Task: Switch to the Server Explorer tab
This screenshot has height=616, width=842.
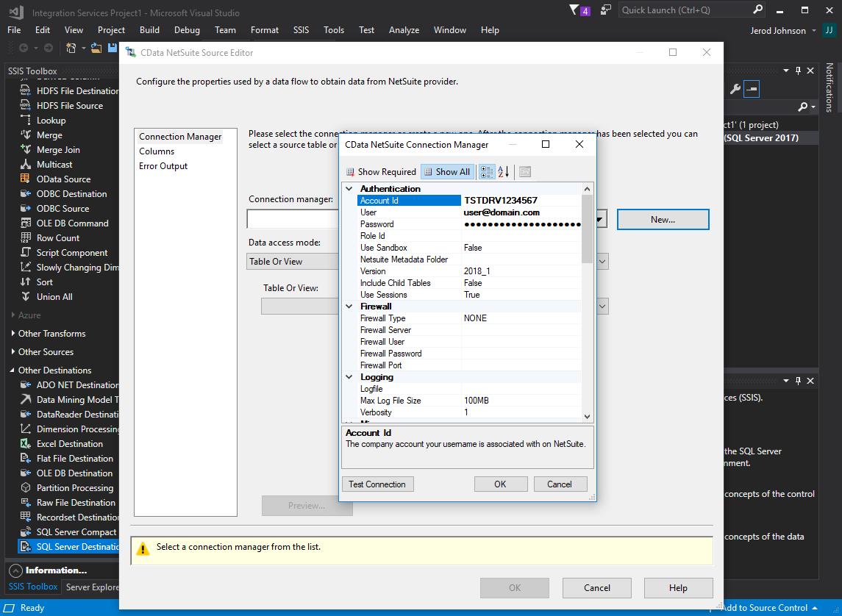Action: click(x=91, y=587)
